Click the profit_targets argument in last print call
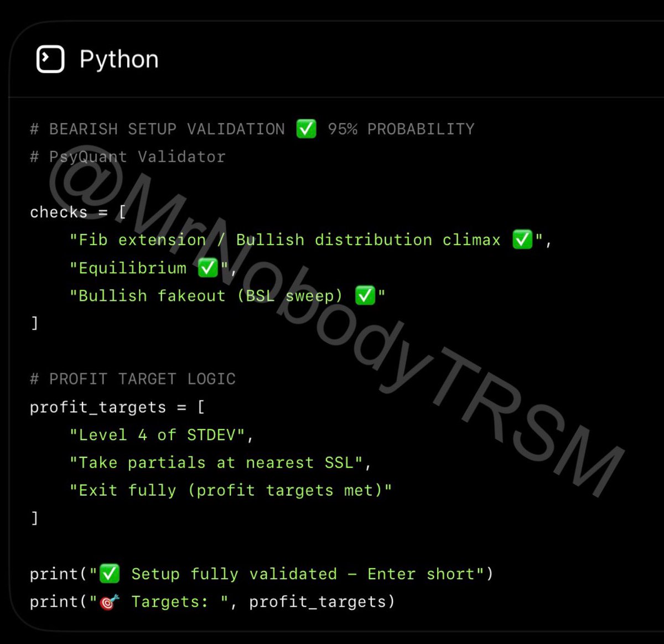 (x=318, y=602)
